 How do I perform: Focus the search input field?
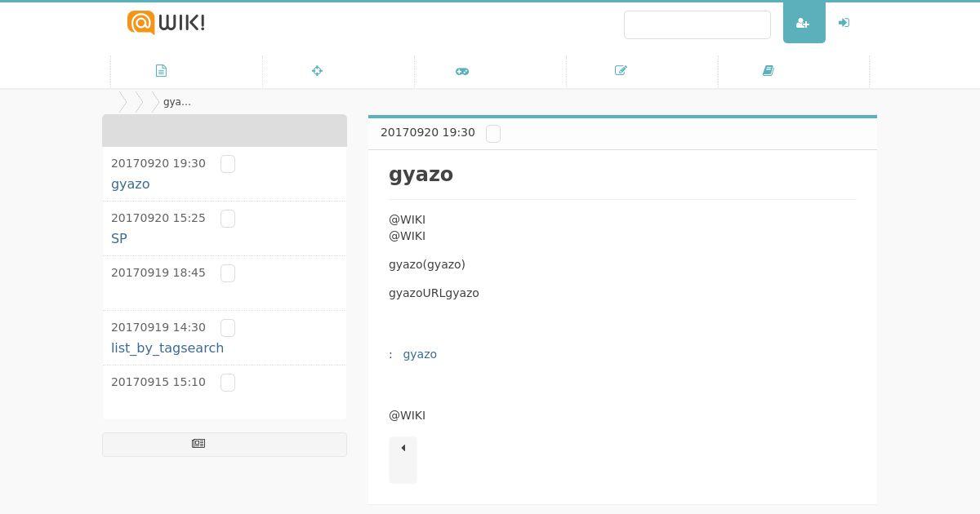coord(697,24)
